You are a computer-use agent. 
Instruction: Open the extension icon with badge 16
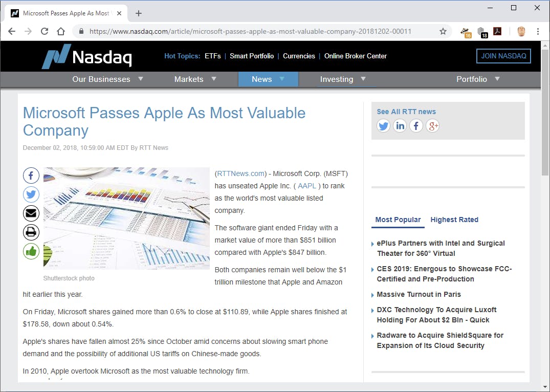pyautogui.click(x=466, y=32)
